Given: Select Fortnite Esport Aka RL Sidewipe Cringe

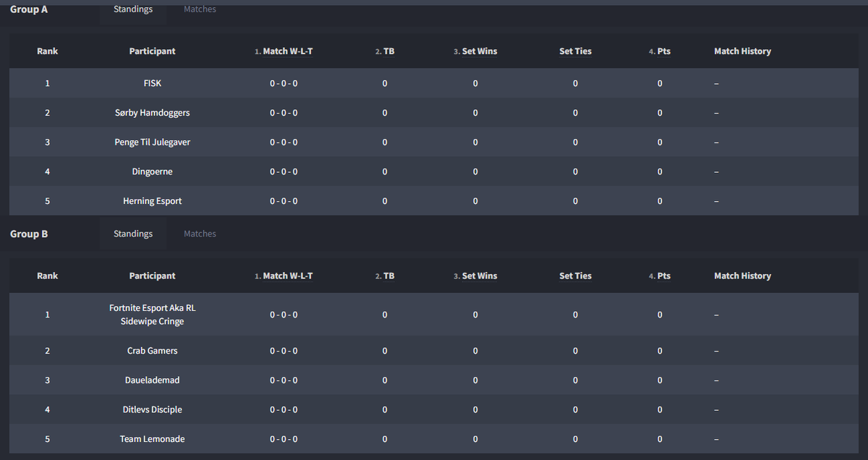Looking at the screenshot, I should click(153, 315).
